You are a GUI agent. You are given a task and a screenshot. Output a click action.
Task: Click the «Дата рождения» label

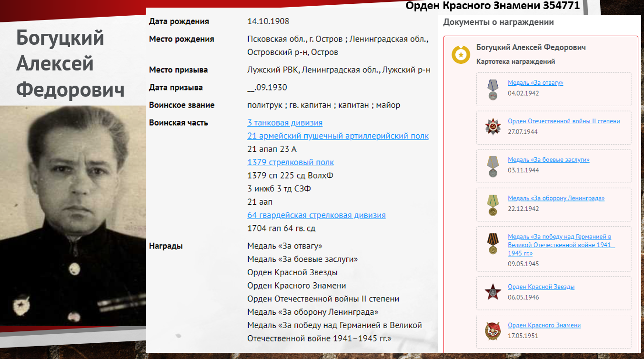[x=179, y=21]
